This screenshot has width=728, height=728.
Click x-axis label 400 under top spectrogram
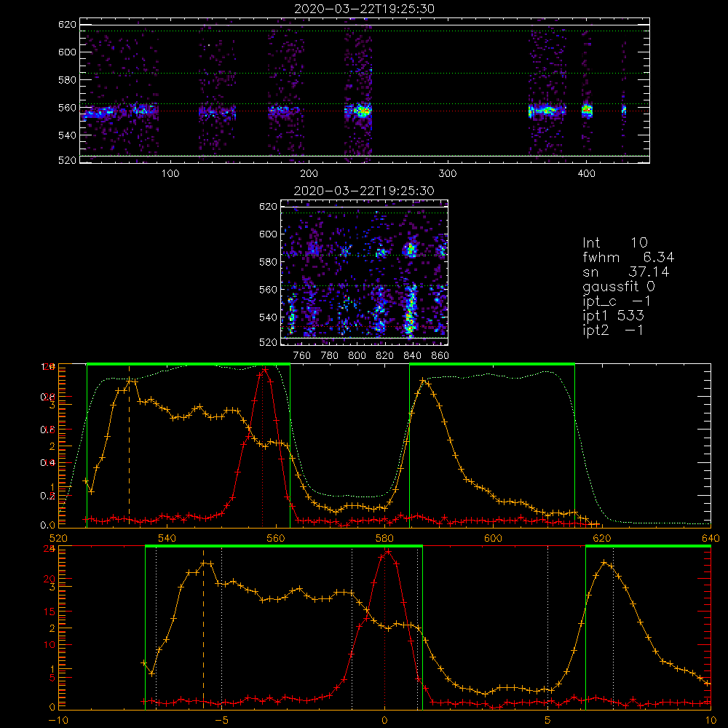click(586, 174)
